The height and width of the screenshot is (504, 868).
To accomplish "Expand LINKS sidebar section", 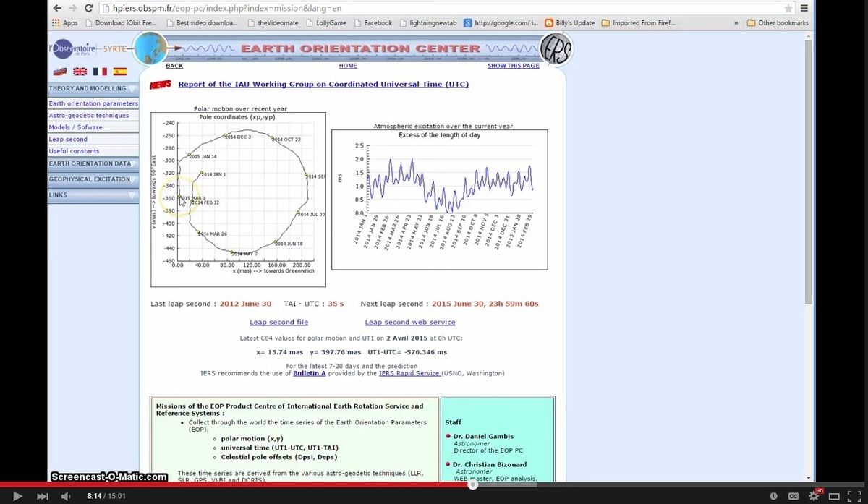I will [x=93, y=195].
